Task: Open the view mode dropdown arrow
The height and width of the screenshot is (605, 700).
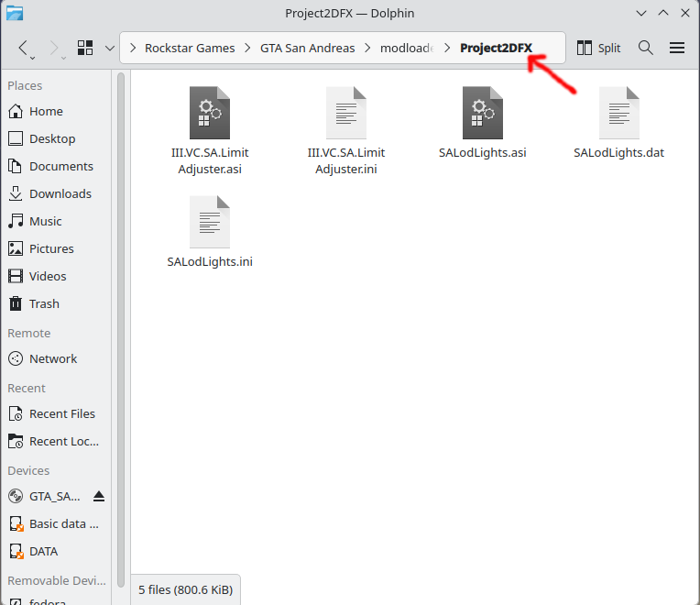Action: tap(109, 48)
